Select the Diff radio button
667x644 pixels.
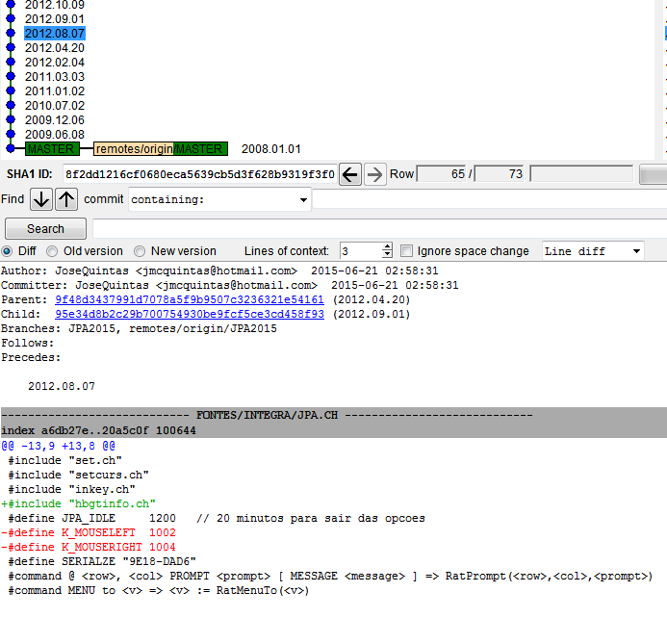pyautogui.click(x=8, y=251)
